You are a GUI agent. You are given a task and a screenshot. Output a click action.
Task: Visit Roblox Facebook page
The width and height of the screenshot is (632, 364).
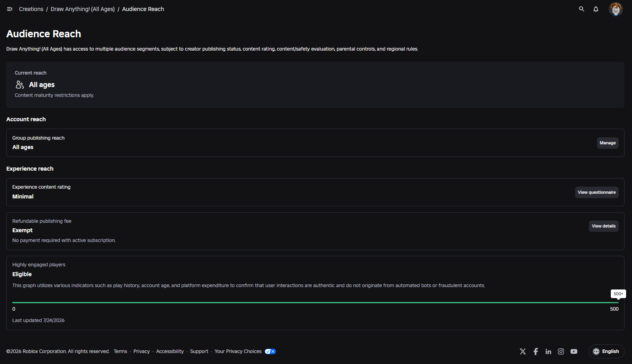point(536,351)
